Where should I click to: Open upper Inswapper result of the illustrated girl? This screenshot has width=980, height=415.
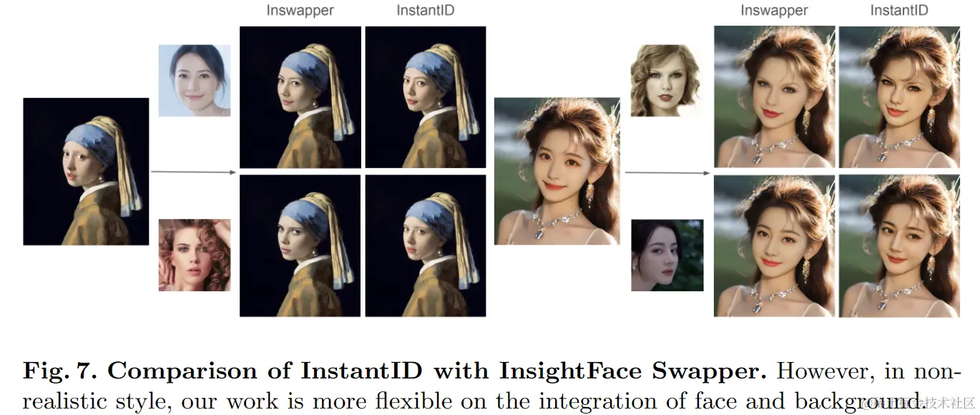click(x=775, y=97)
